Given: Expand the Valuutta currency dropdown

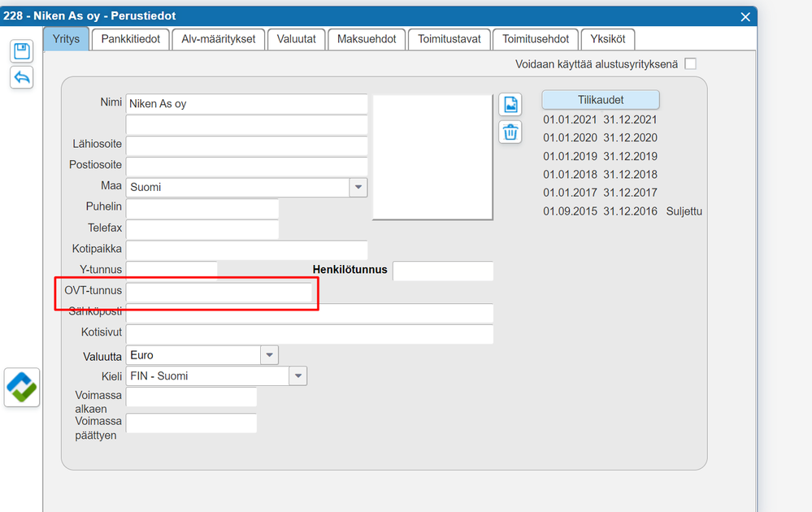Looking at the screenshot, I should (x=269, y=355).
